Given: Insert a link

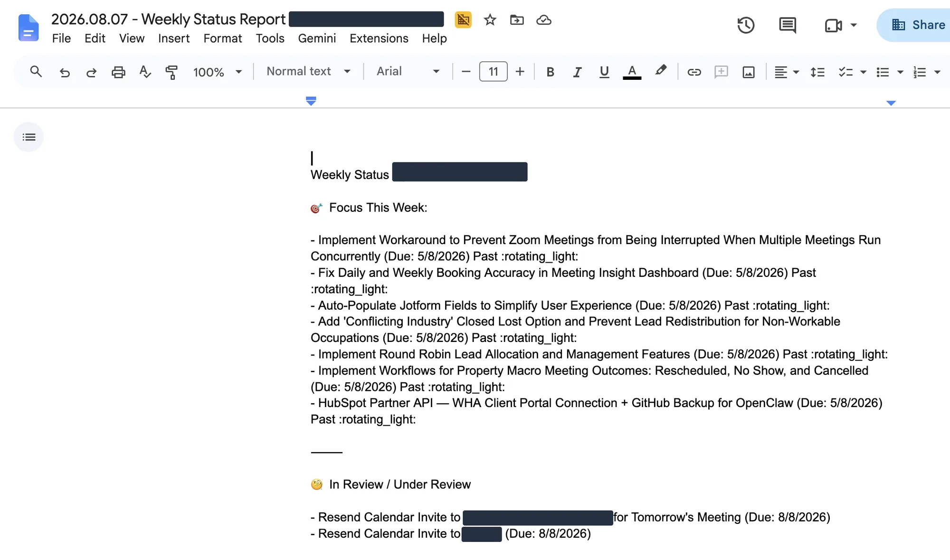Looking at the screenshot, I should click(694, 72).
